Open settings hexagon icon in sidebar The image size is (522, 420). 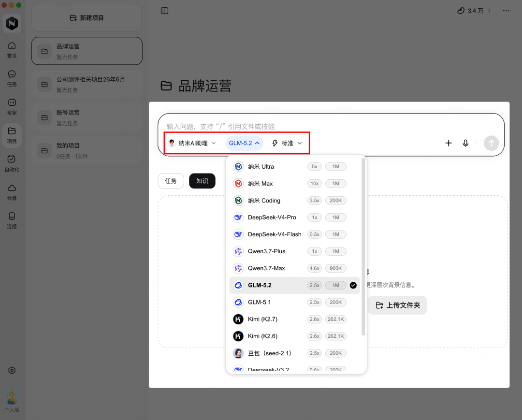click(12, 370)
